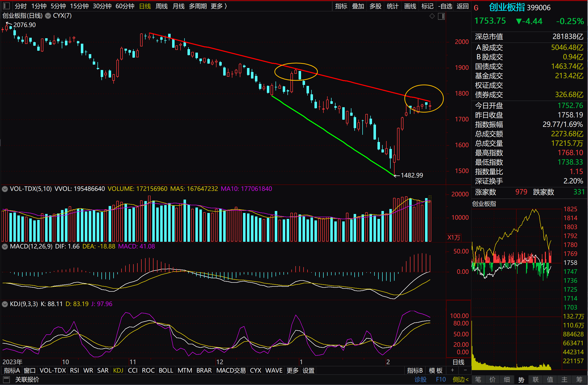Click the 1482.99 low price marker
Screen dimensions: 588x385
(x=411, y=175)
